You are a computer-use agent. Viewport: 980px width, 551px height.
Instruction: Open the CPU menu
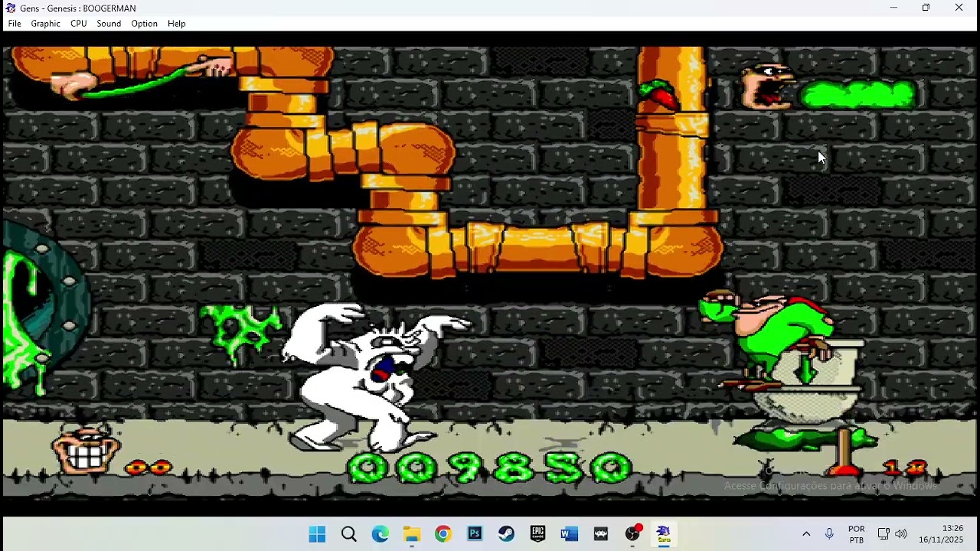click(x=78, y=24)
